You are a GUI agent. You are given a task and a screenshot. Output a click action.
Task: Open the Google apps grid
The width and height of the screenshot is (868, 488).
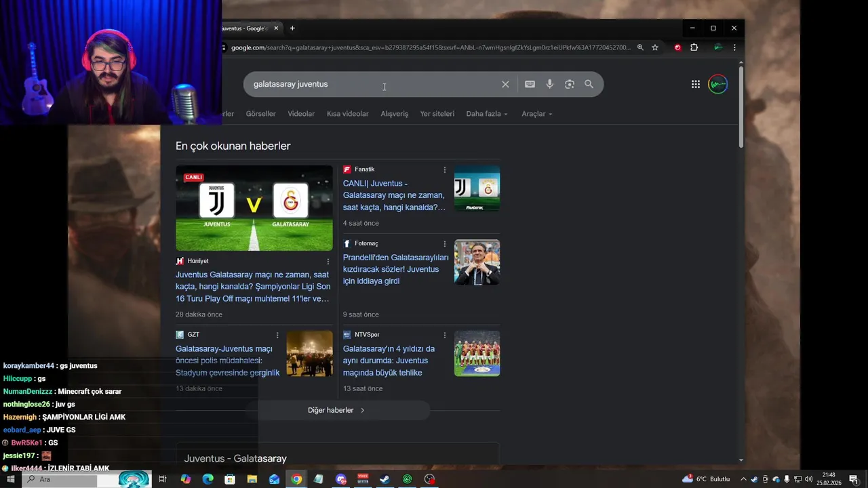coord(696,84)
